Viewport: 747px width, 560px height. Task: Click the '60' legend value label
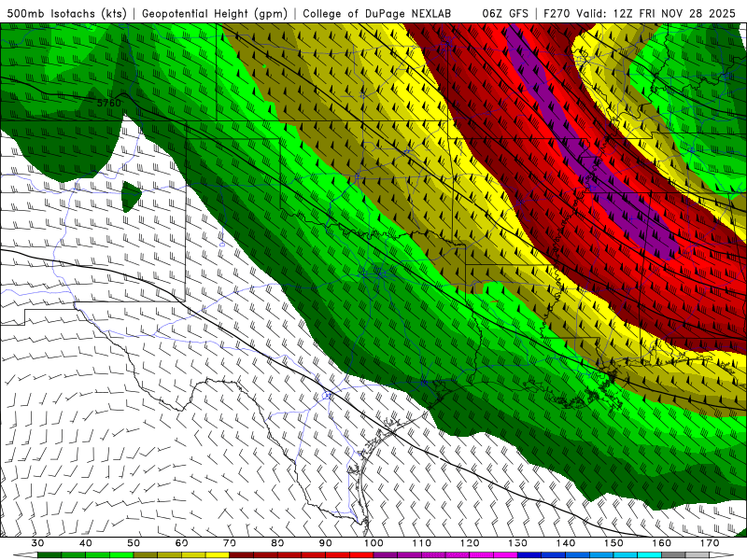pyautogui.click(x=181, y=543)
